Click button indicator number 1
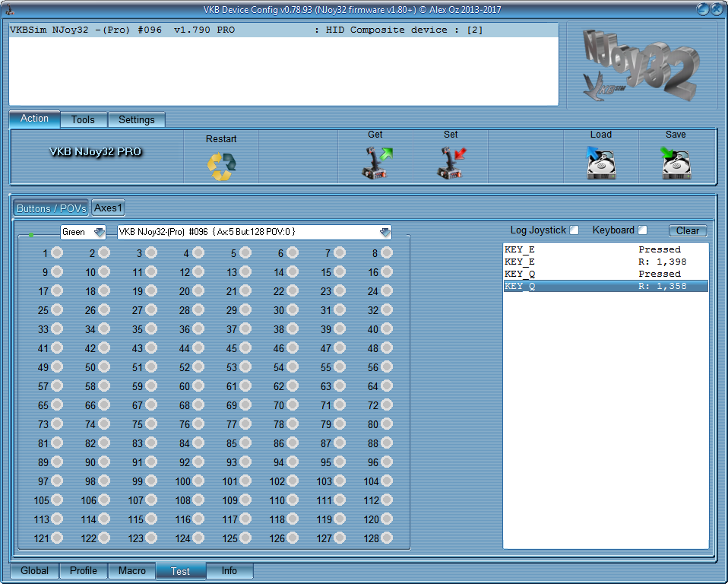728x584 pixels. (56, 253)
